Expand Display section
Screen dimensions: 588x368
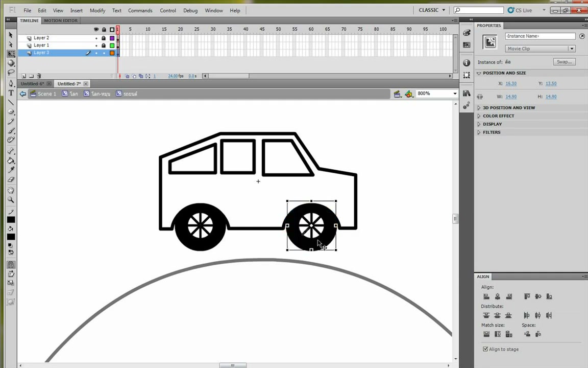coord(479,124)
